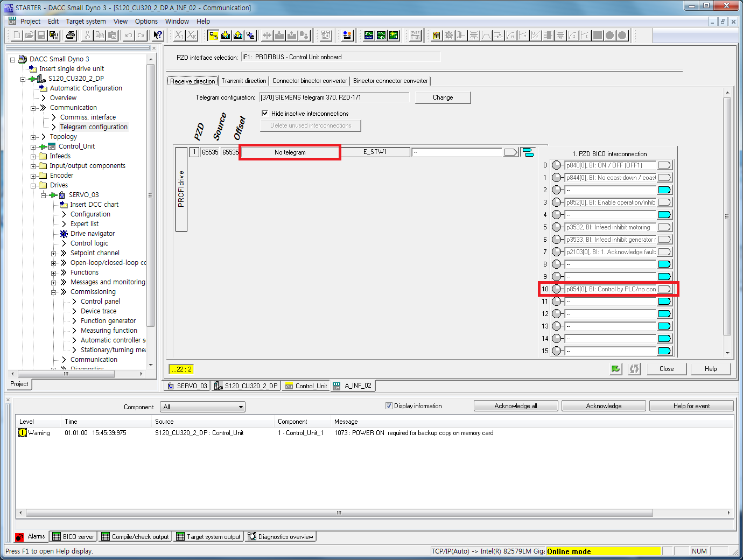Click the yellow Connect to target system icon
The width and height of the screenshot is (743, 560).
pos(214,35)
